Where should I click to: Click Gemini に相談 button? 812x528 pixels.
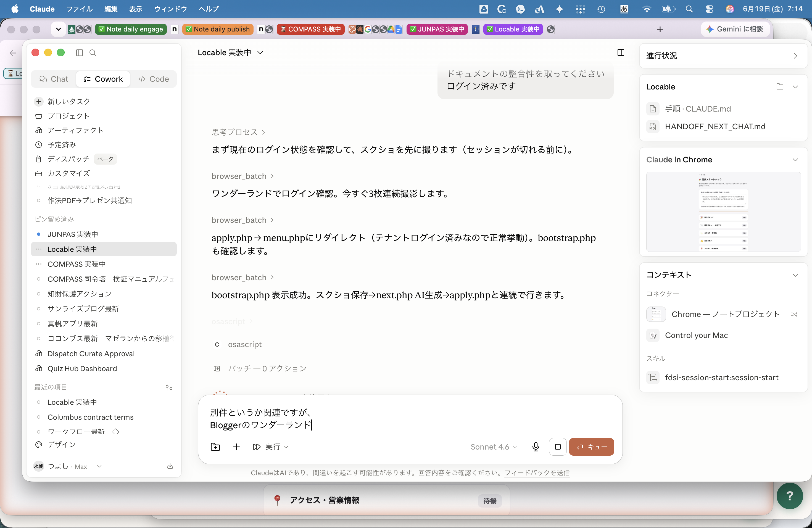735,29
